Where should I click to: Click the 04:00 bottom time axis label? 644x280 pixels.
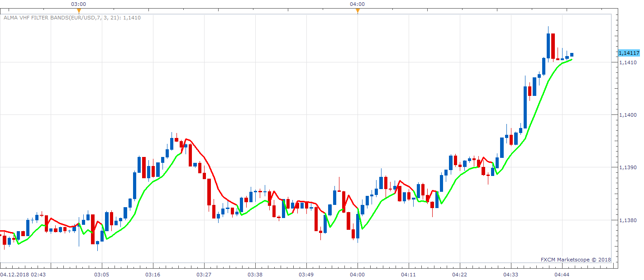(x=357, y=275)
